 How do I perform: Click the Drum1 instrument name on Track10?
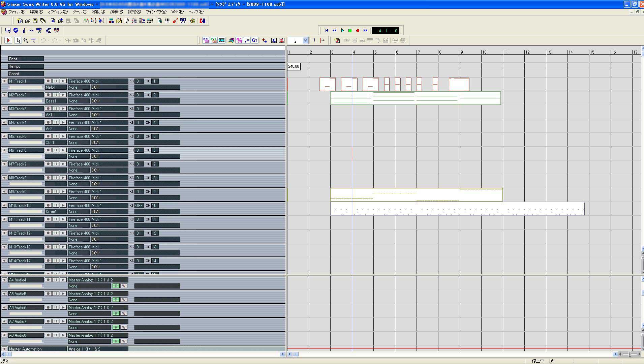click(56, 211)
